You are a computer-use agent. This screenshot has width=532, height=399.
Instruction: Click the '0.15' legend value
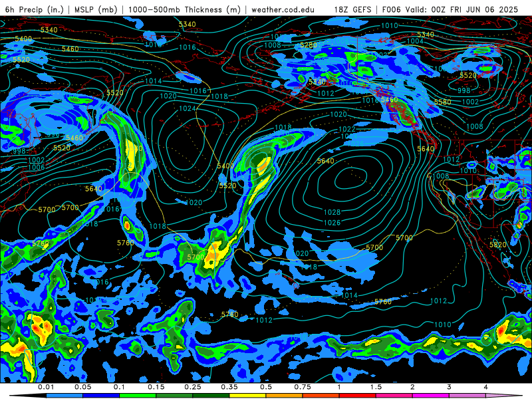[x=156, y=387]
